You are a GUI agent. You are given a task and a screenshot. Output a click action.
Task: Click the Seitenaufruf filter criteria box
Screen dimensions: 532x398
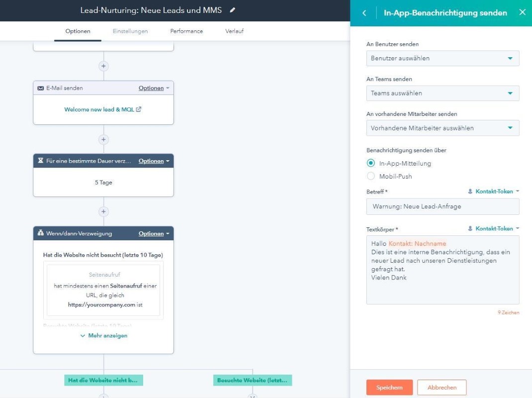click(x=103, y=290)
